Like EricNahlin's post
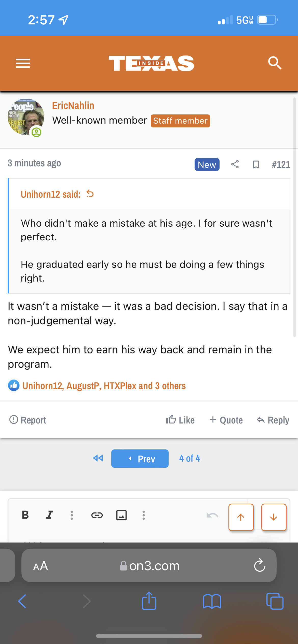This screenshot has width=298, height=644. [180, 420]
